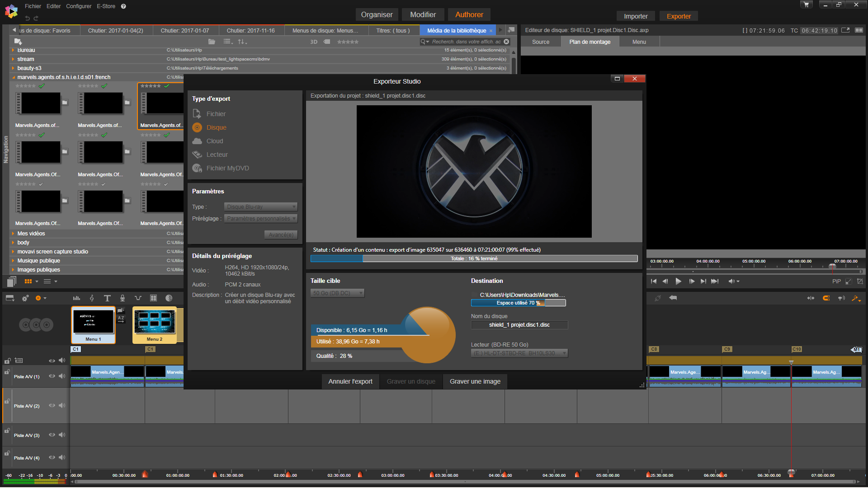Viewport: 868px width, 488px height.
Task: Open the Title creator T icon
Action: pos(107,298)
